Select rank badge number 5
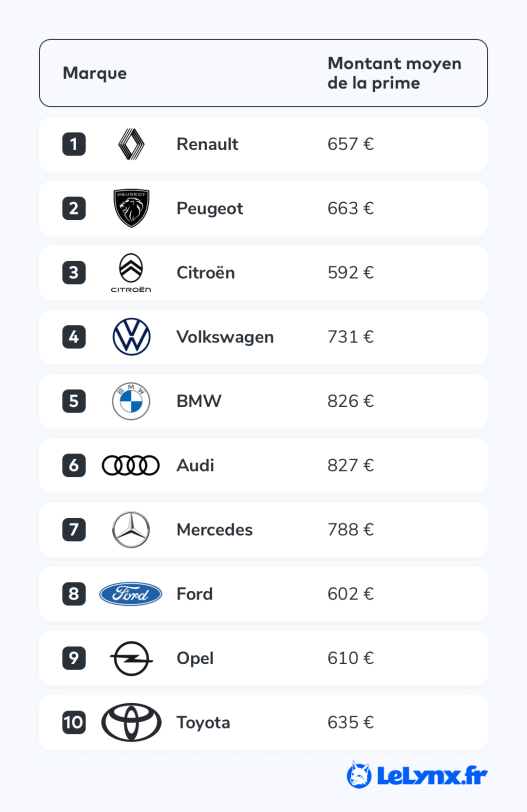This screenshot has height=812, width=527. click(x=74, y=401)
